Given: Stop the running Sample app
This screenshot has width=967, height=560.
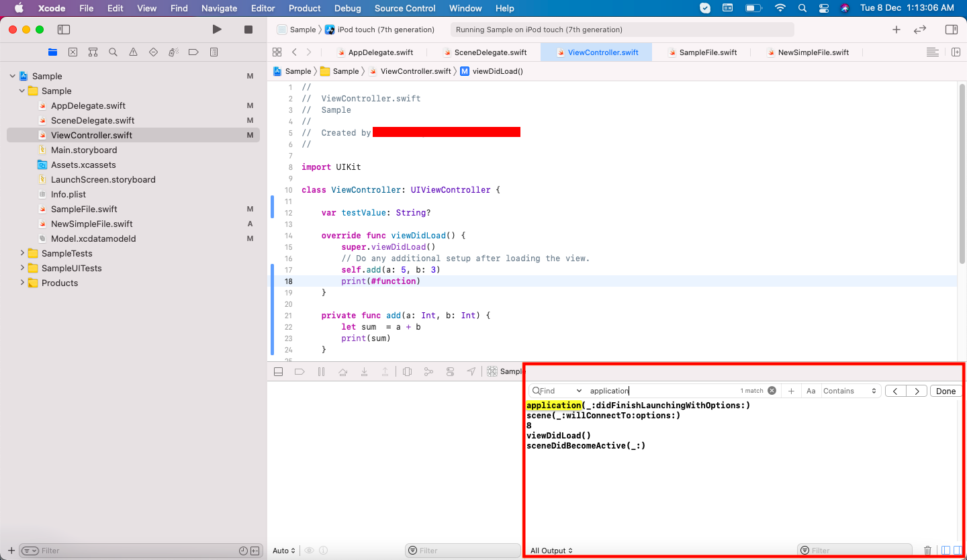Looking at the screenshot, I should pos(248,30).
